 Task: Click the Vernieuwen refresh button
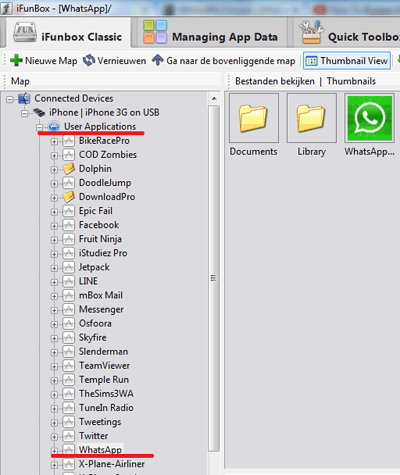[x=114, y=61]
